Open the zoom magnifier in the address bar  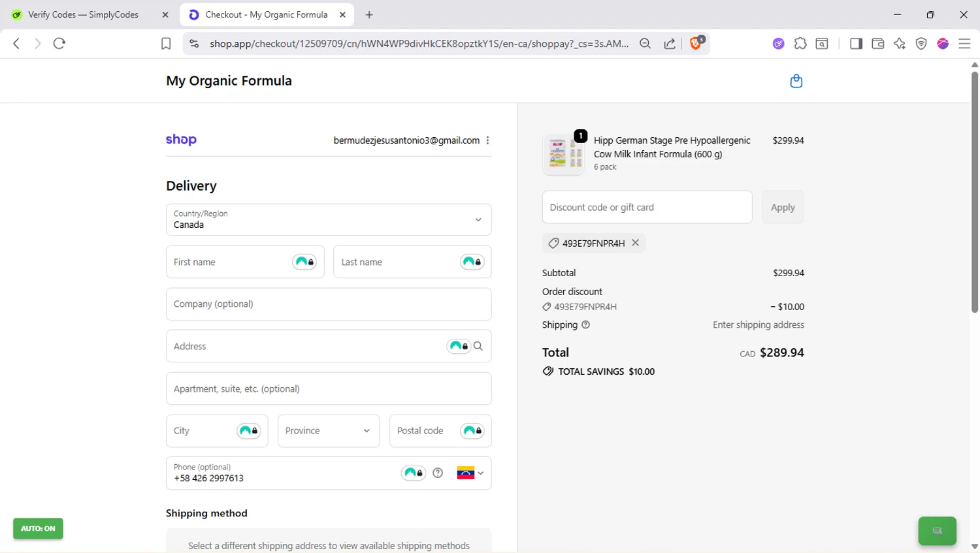pos(645,44)
